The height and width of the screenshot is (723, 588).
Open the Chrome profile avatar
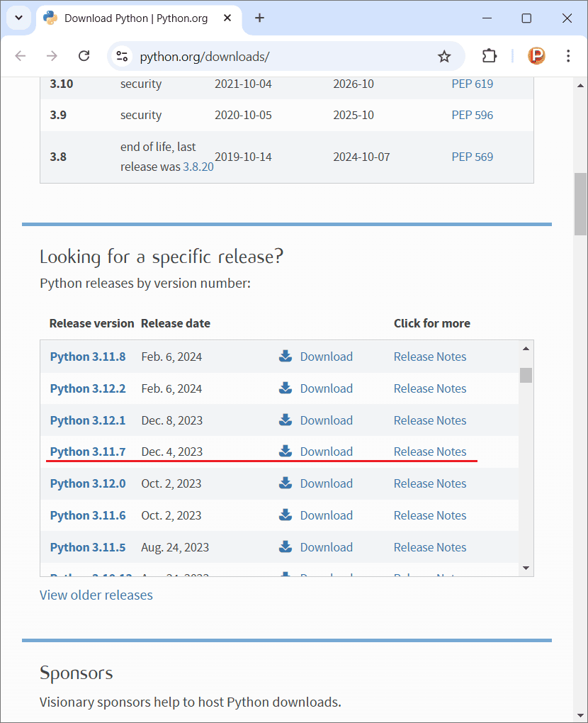(x=536, y=56)
